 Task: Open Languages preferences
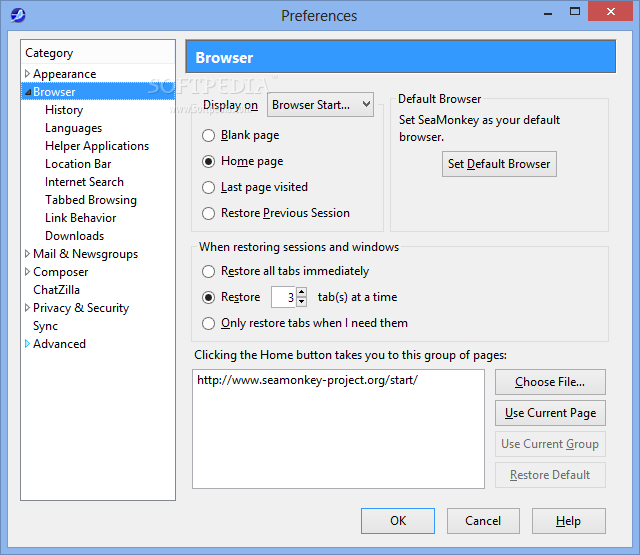(73, 128)
